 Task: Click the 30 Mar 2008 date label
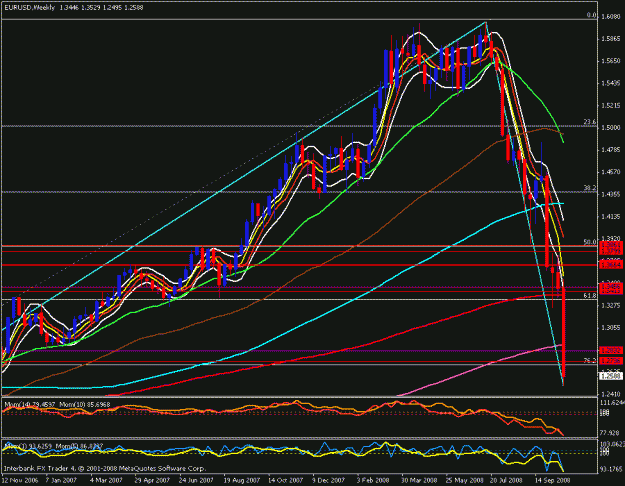[419, 480]
